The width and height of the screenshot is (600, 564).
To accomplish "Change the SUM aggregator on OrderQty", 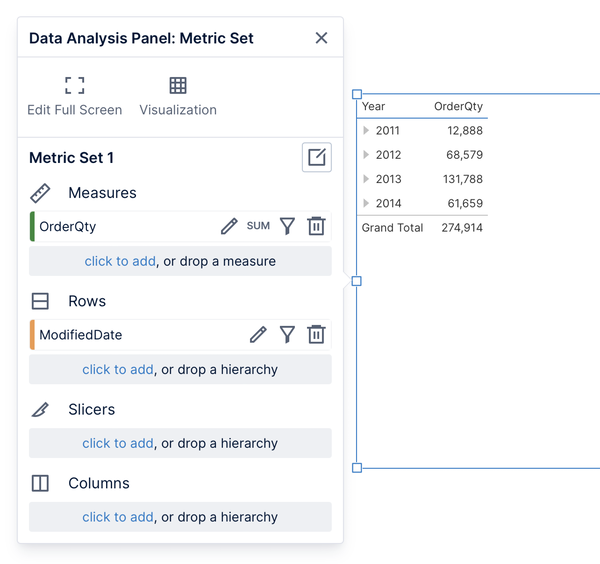I will (258, 226).
